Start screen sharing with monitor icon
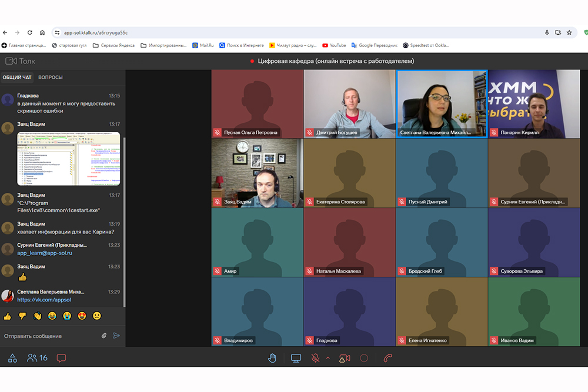 pyautogui.click(x=296, y=358)
